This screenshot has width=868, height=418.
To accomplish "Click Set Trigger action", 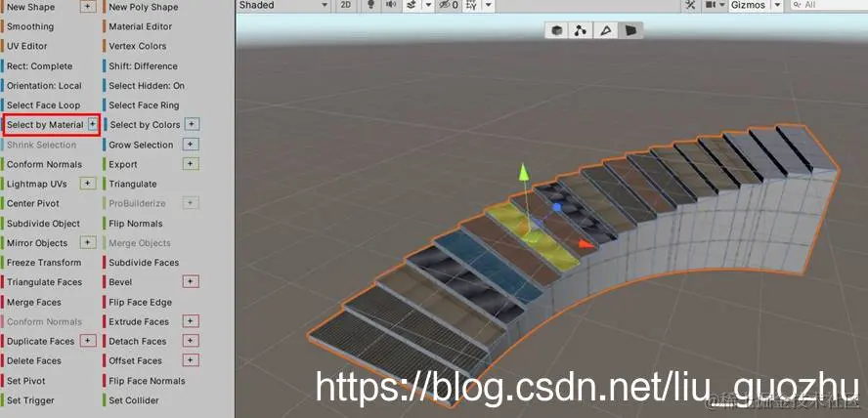I will [x=30, y=400].
